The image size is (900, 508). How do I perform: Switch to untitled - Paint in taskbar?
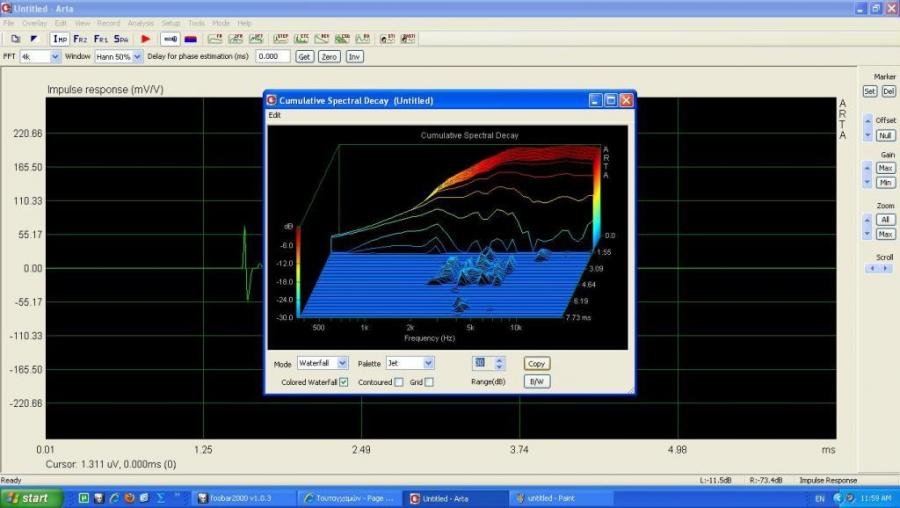pyautogui.click(x=561, y=498)
